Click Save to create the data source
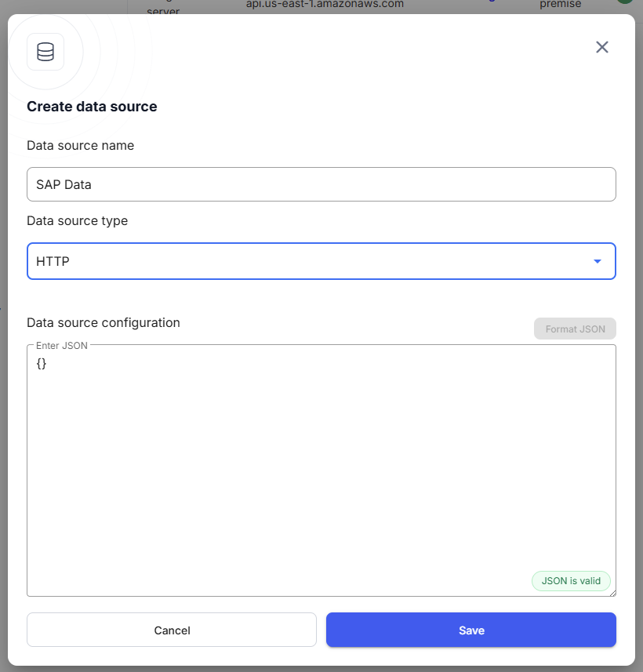This screenshot has width=643, height=672. [470, 630]
